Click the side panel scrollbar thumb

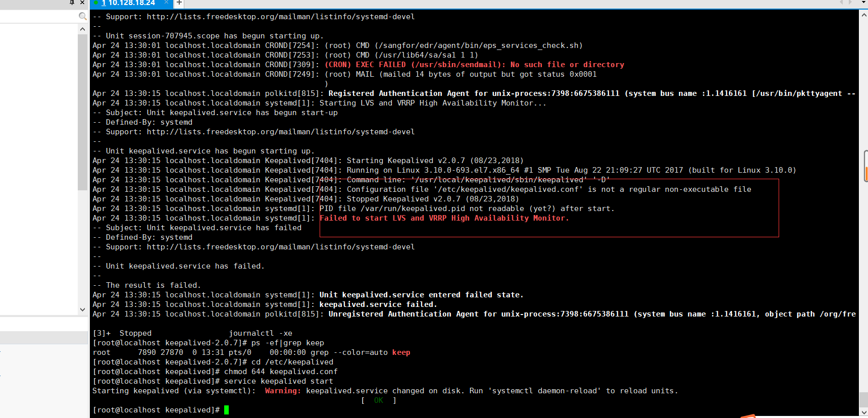click(83, 112)
